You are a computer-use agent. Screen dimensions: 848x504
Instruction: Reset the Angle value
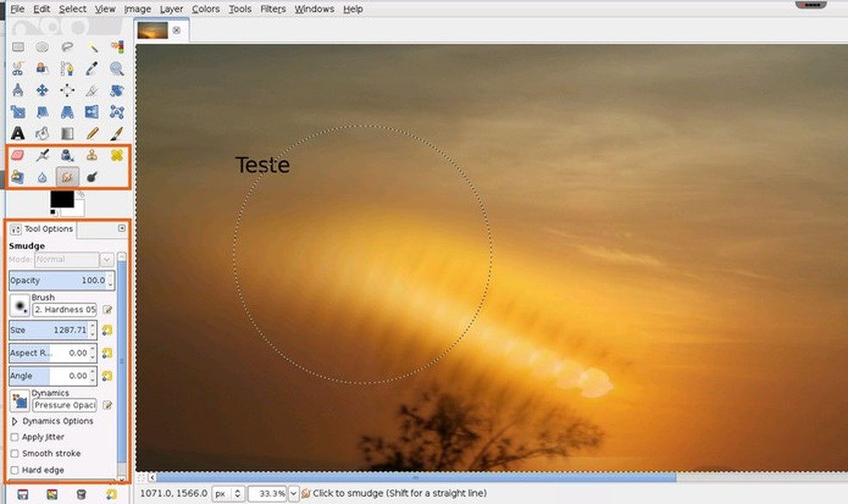point(107,376)
